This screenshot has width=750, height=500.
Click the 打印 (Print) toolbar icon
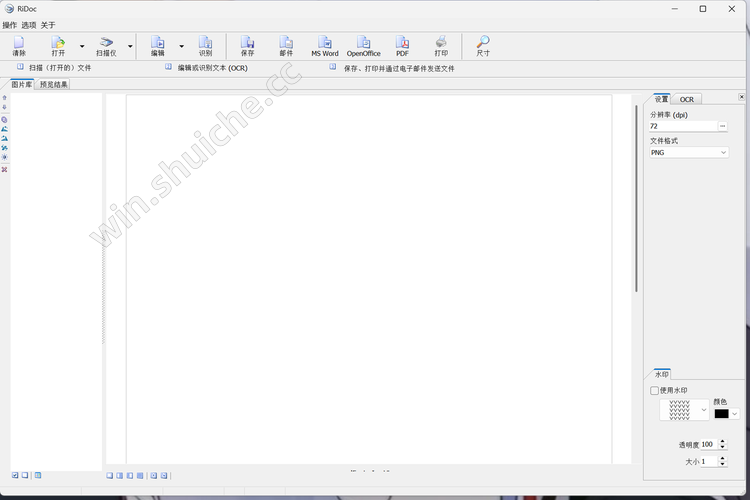tap(441, 45)
